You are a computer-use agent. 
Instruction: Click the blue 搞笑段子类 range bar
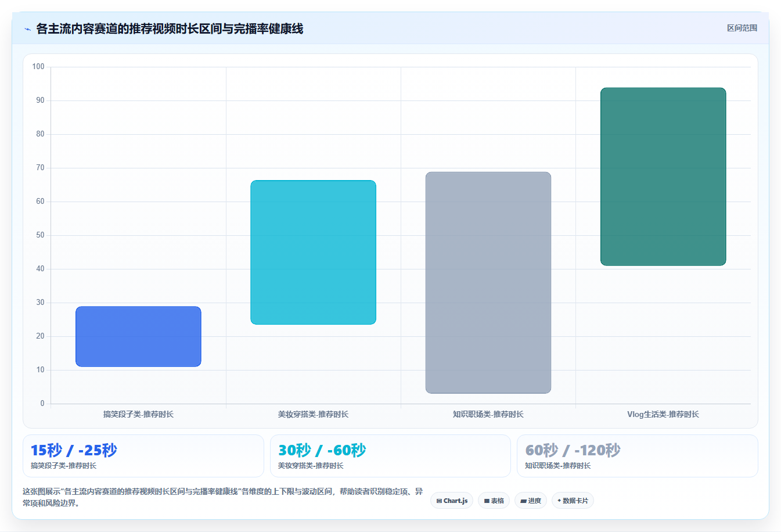click(138, 336)
